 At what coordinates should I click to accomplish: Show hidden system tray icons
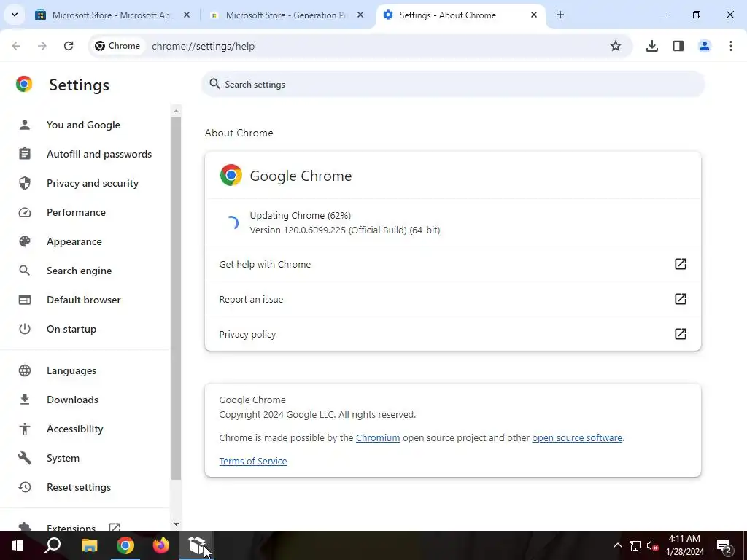[x=617, y=545]
